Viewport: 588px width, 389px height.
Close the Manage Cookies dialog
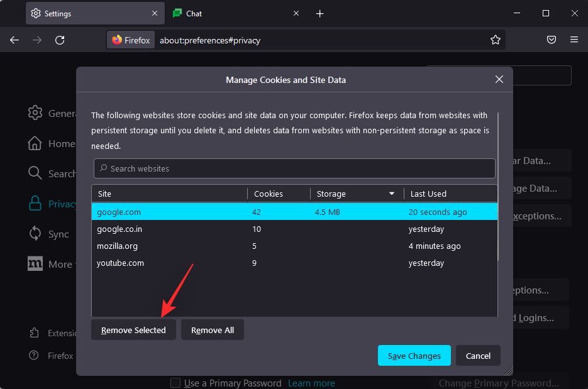[x=499, y=79]
